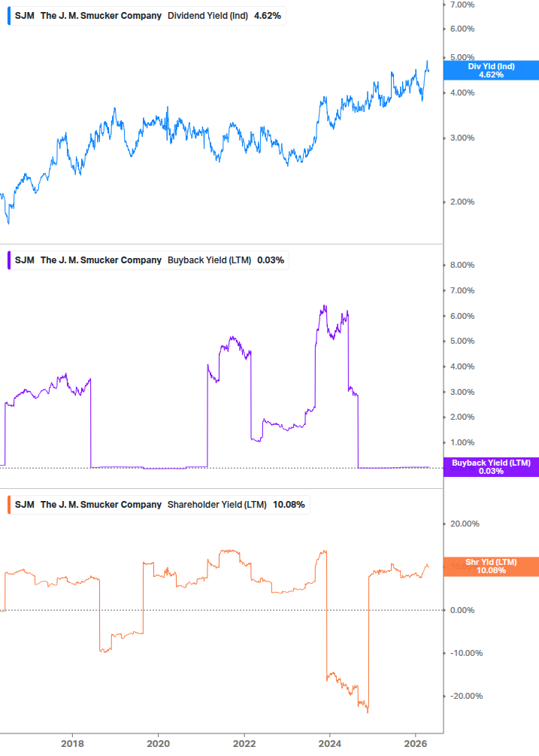Select the orange Shr Yld (LTM) 10.08% axis tag
The width and height of the screenshot is (539, 756).
click(491, 566)
